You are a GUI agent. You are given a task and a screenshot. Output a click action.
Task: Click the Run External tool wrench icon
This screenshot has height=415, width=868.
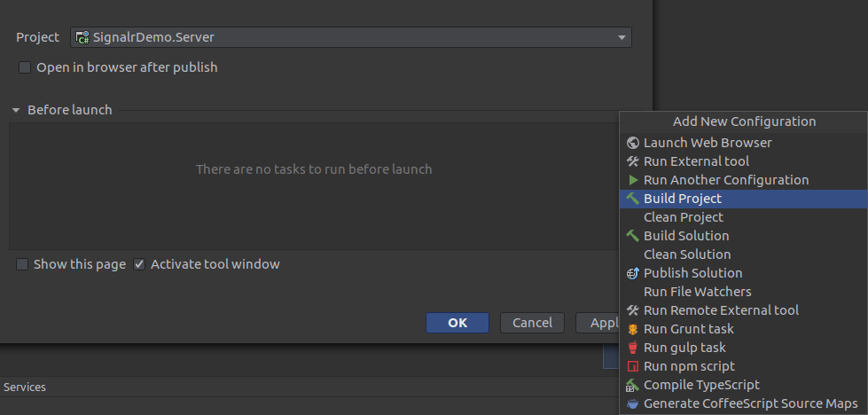click(632, 161)
